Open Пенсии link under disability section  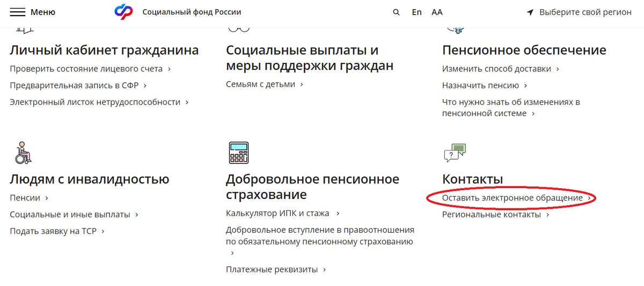tap(25, 198)
